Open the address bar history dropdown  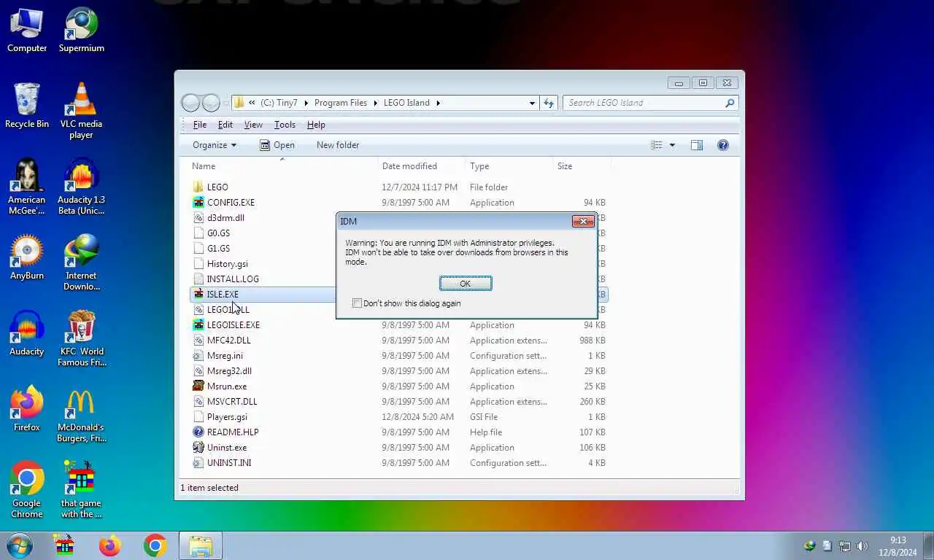pos(532,103)
